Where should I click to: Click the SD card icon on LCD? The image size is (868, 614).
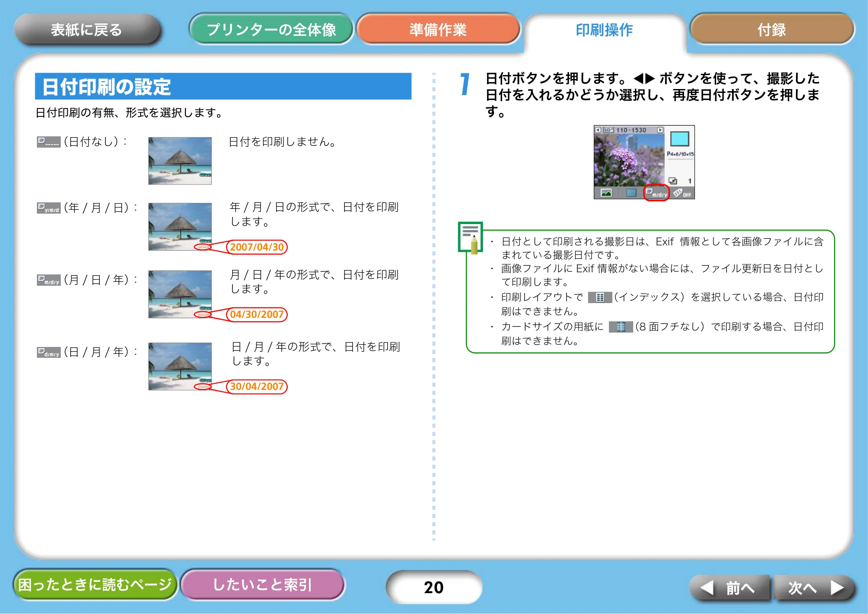608,130
